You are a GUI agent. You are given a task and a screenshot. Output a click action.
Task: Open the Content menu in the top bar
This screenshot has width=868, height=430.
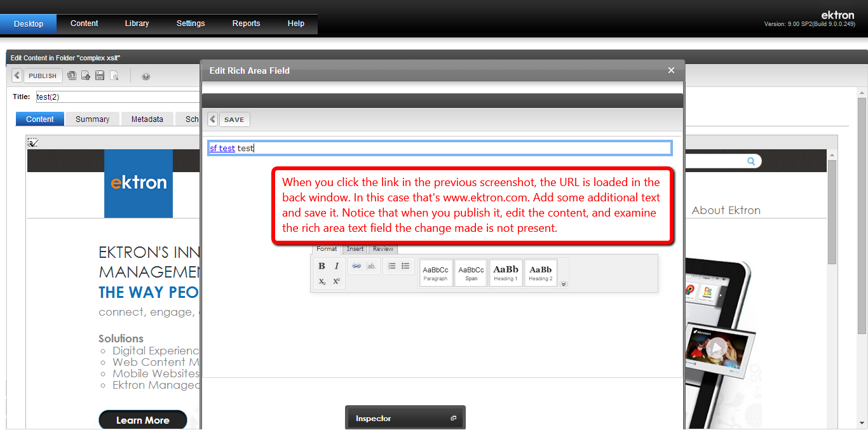(84, 24)
